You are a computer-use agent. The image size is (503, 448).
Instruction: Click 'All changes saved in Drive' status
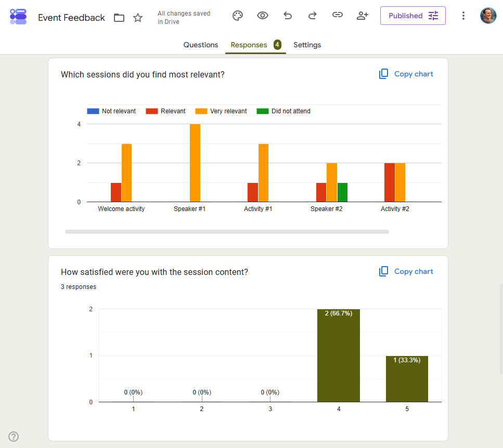[x=184, y=18]
